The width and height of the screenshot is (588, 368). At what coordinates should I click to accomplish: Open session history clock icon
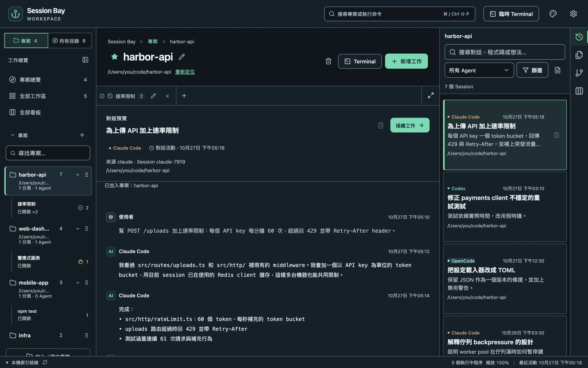click(579, 37)
